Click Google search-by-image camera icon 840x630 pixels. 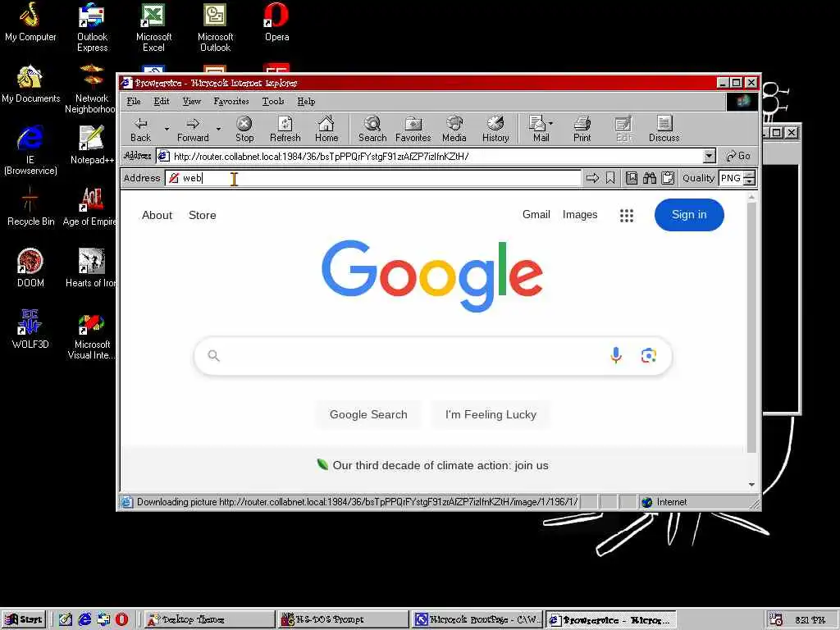click(x=648, y=355)
